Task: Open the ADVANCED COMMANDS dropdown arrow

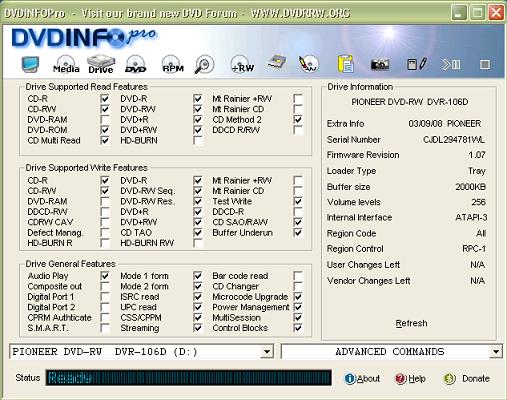Action: [496, 352]
